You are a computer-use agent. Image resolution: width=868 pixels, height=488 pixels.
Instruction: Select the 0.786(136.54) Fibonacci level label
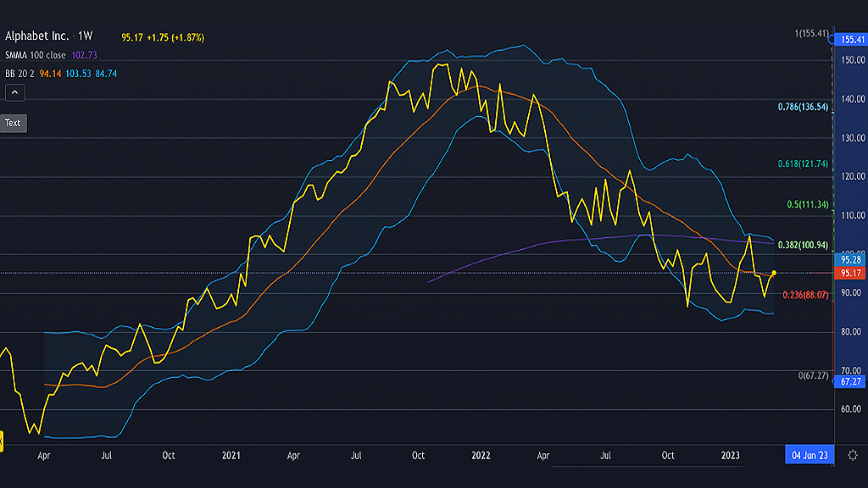[803, 107]
